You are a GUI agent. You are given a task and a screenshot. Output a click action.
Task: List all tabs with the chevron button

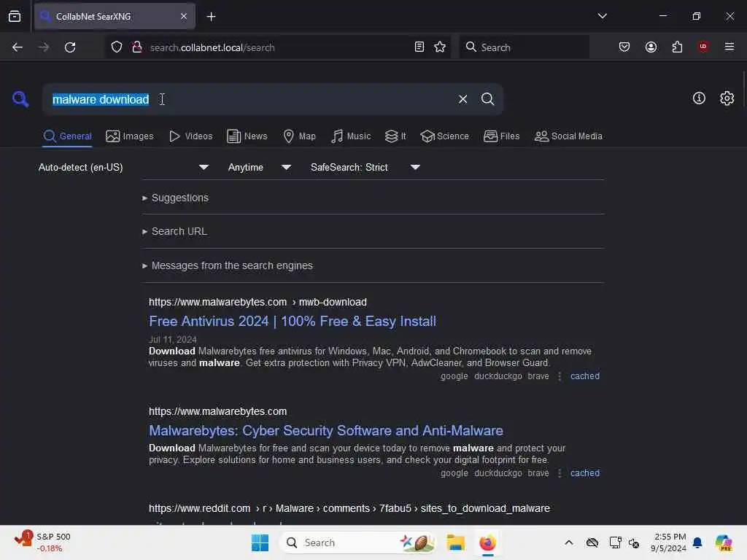pyautogui.click(x=602, y=16)
